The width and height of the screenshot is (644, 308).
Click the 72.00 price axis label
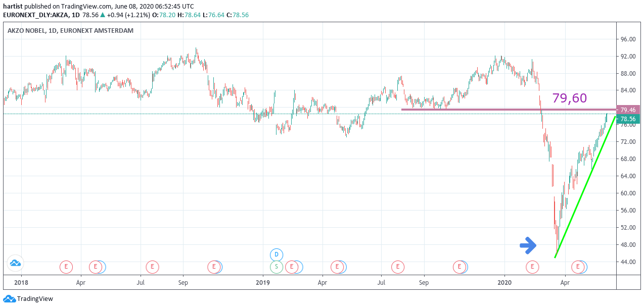(628, 142)
